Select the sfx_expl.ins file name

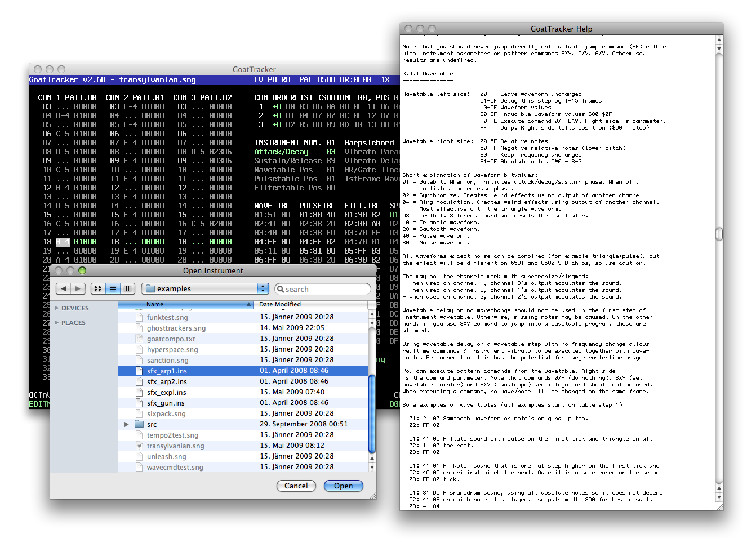click(166, 392)
